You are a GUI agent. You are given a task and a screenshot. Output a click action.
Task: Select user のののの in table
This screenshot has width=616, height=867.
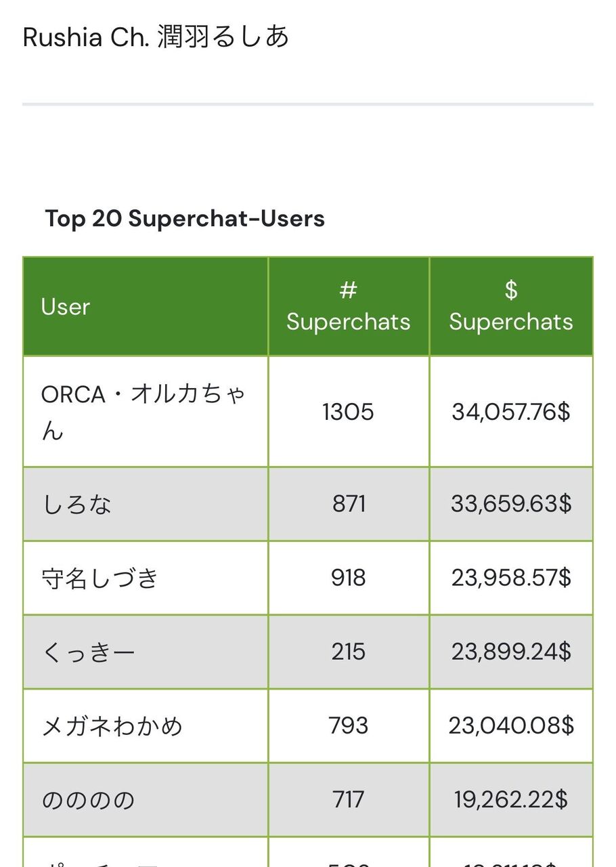89,800
